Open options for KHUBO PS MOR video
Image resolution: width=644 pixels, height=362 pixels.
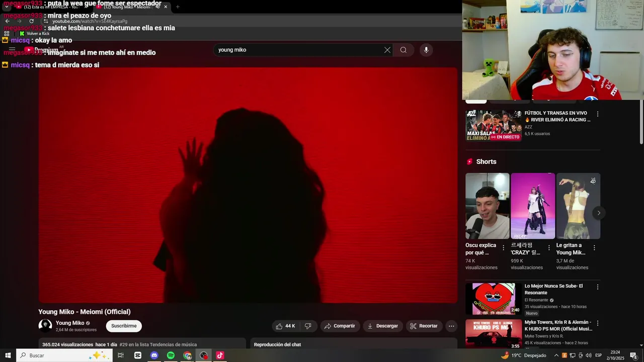(x=598, y=323)
